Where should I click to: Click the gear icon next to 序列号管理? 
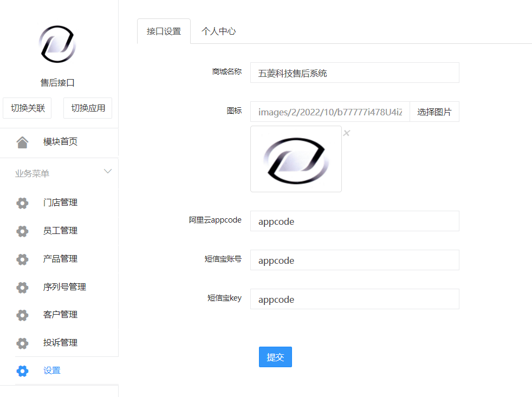tap(22, 288)
